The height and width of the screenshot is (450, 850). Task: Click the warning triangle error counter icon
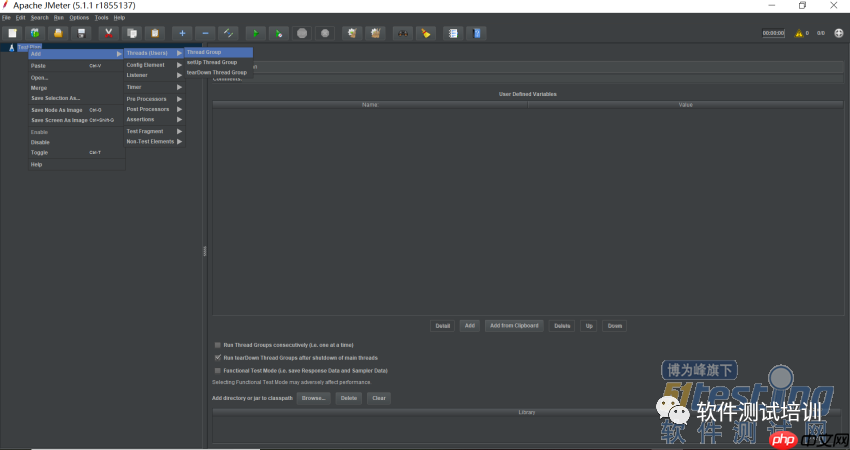[798, 33]
